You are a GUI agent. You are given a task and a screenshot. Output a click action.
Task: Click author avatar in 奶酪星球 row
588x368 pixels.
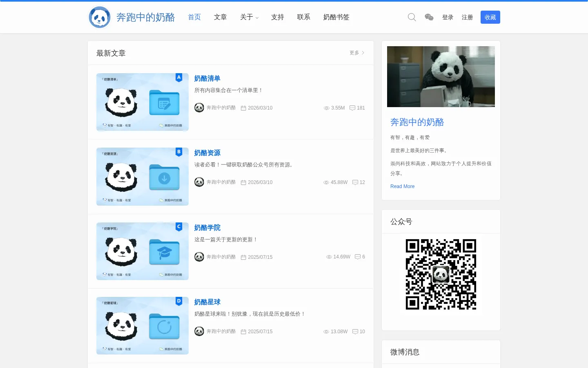[199, 331]
